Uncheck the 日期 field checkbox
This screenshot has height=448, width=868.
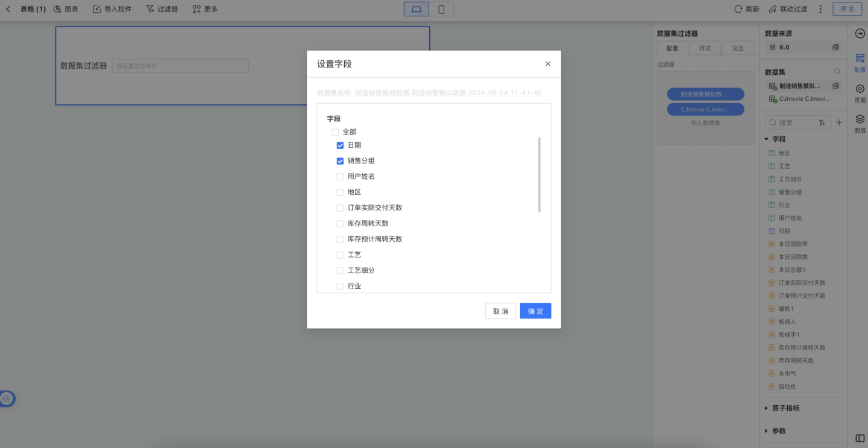[x=340, y=145]
